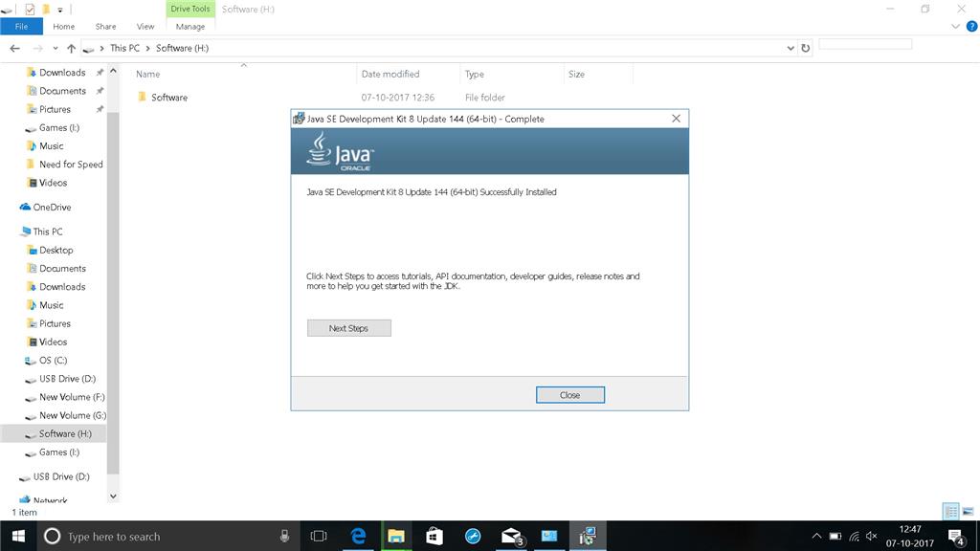Expand the ribbon with the chevron
The height and width of the screenshot is (551, 980).
pyautogui.click(x=955, y=26)
